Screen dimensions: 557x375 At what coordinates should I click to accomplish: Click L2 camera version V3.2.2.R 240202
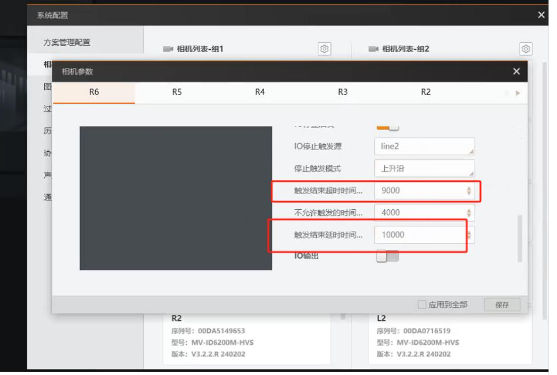point(423,354)
